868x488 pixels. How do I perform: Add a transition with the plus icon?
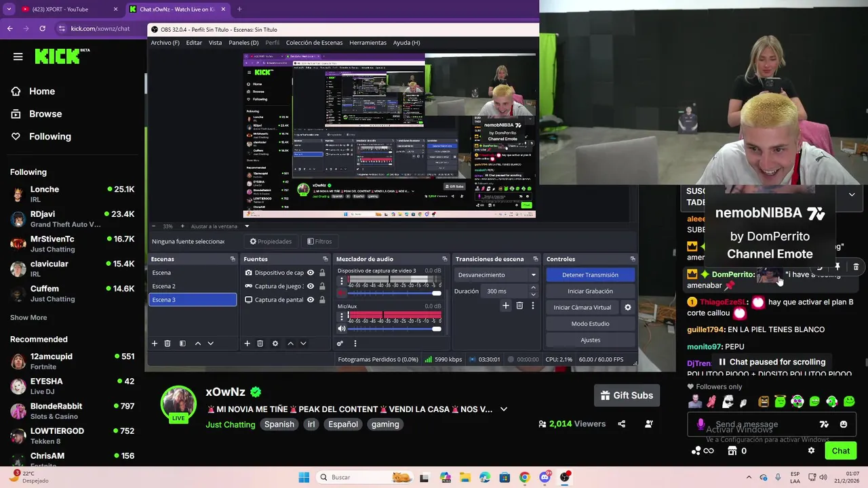505,306
